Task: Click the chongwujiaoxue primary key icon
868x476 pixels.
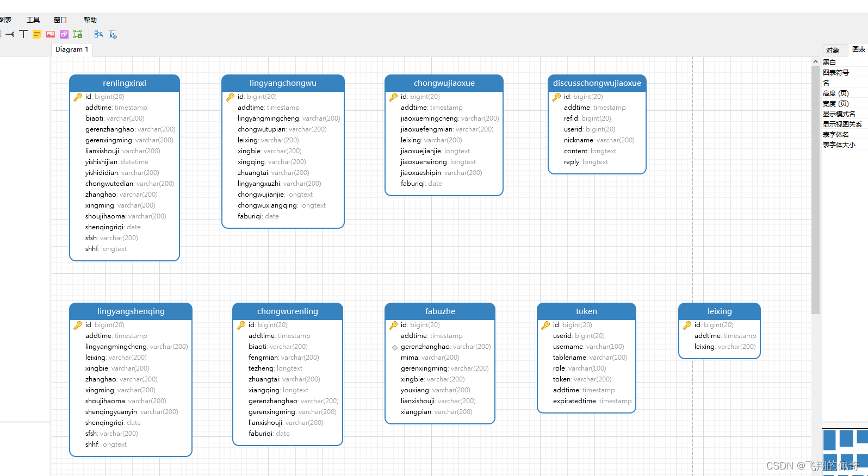Action: (x=394, y=97)
